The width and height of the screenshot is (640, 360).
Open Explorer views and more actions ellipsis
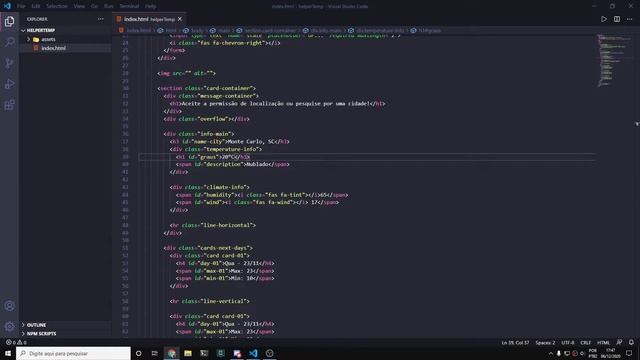click(100, 19)
